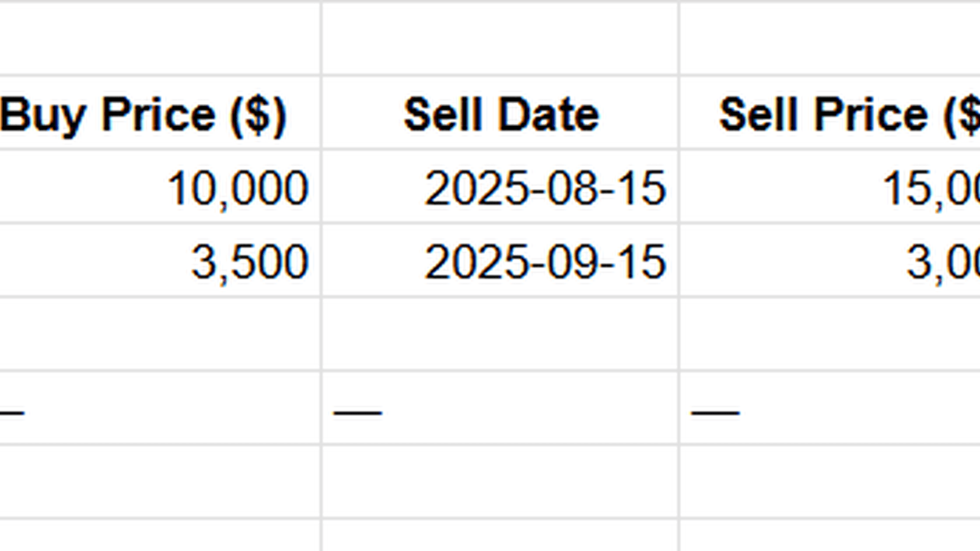Click the dash cell in Sell Date column
The image size is (980, 551).
click(x=500, y=408)
